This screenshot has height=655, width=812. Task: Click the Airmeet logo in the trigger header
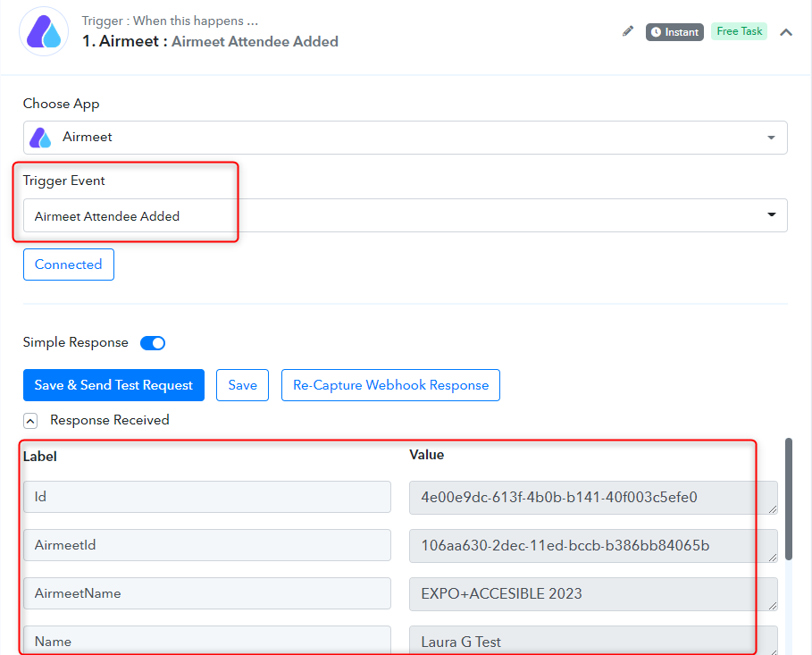[44, 31]
